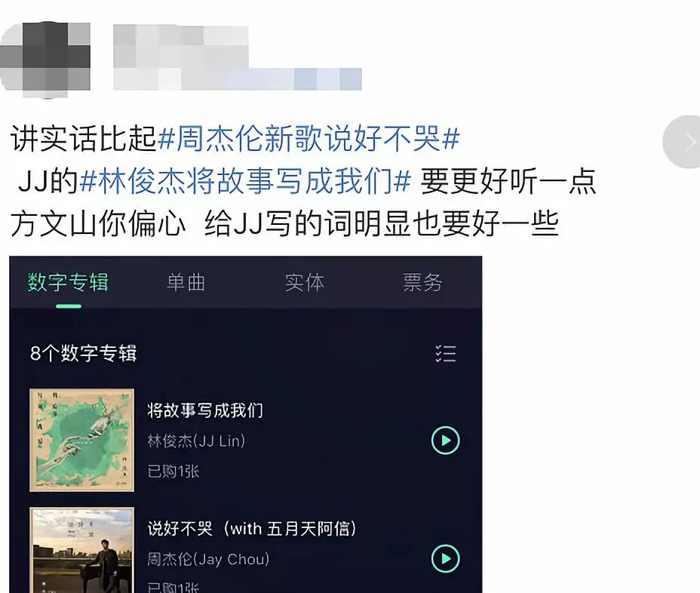Switch to the 实体 tab
The height and width of the screenshot is (593, 700).
click(305, 282)
